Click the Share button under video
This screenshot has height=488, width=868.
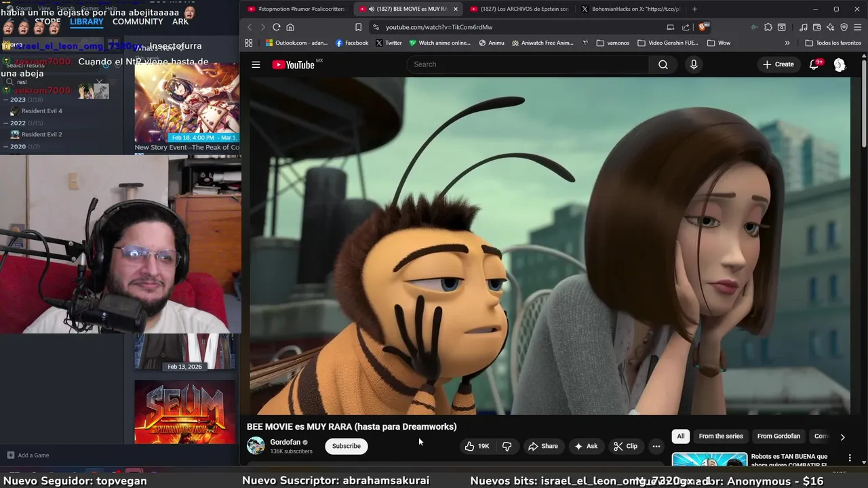pos(543,446)
